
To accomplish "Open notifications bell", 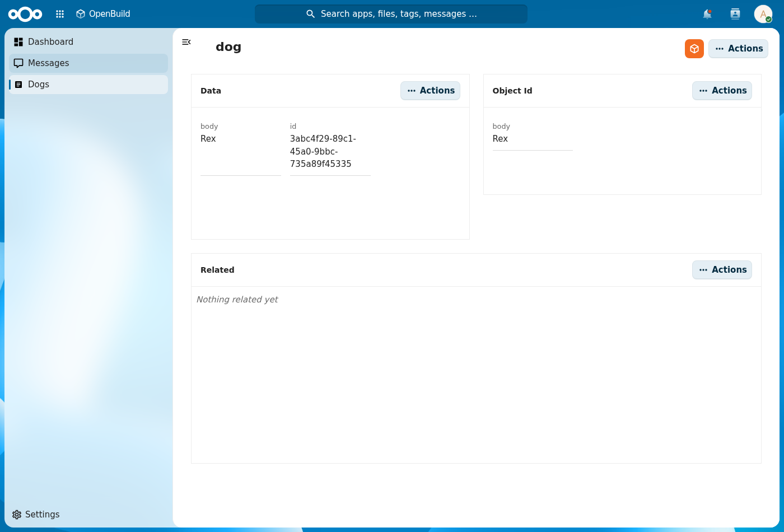I will (707, 14).
